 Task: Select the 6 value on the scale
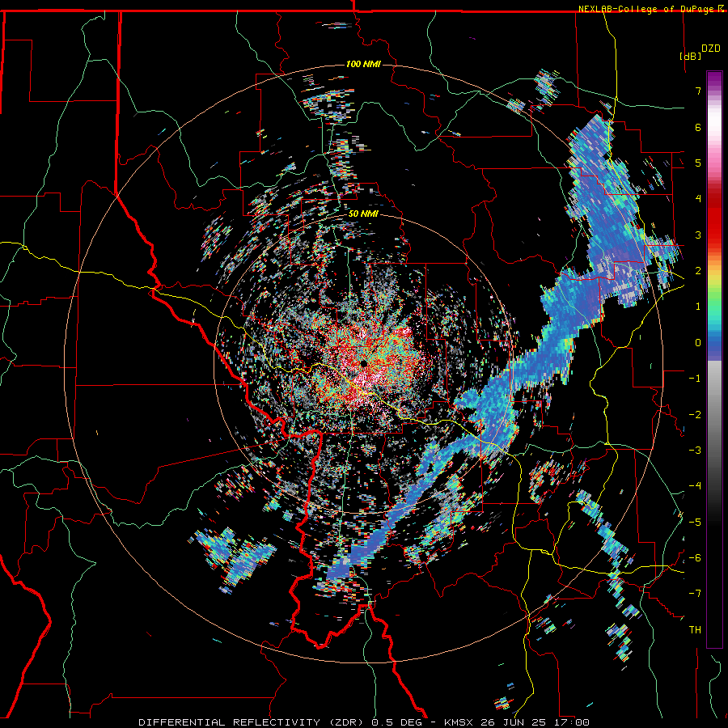pyautogui.click(x=698, y=127)
